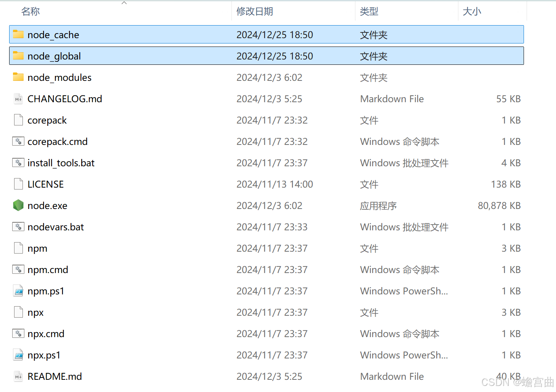Click the 文件夹 type of node_modules

click(374, 77)
